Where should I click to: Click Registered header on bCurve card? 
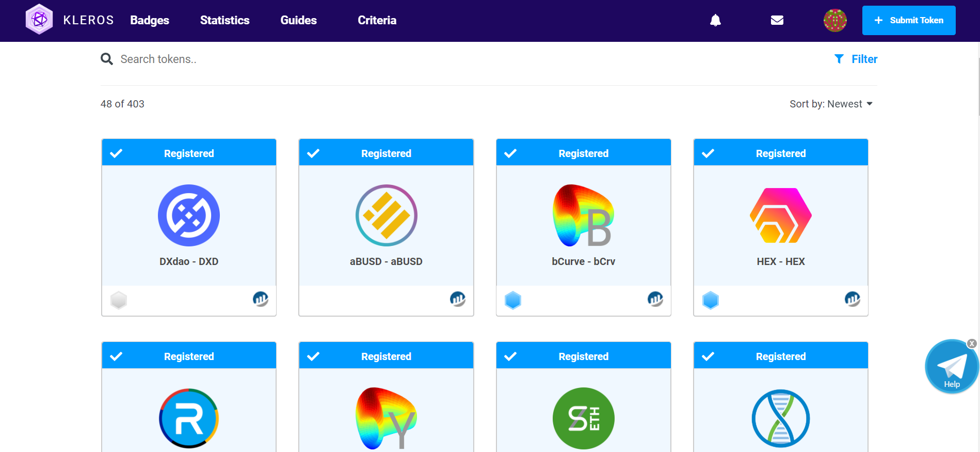[x=583, y=153]
